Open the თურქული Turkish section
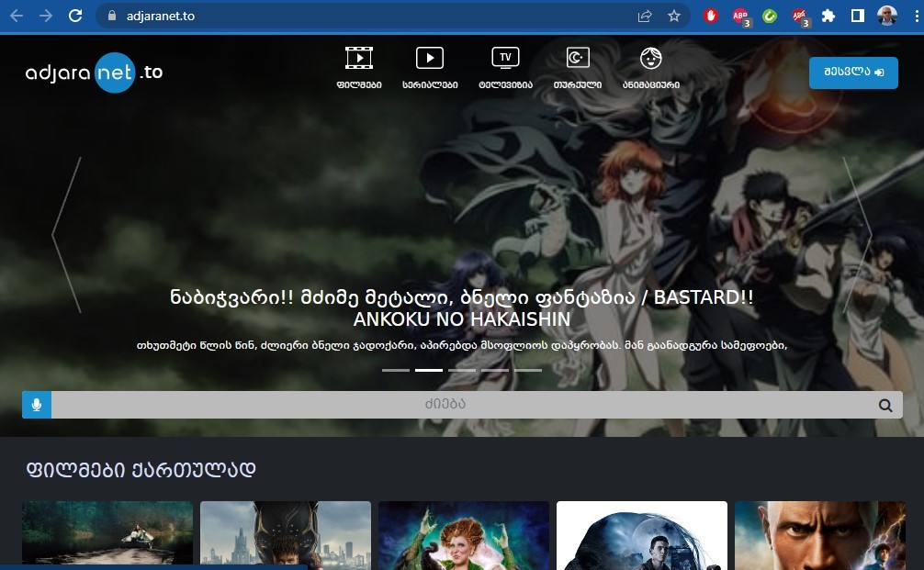This screenshot has height=570, width=924. click(x=578, y=68)
